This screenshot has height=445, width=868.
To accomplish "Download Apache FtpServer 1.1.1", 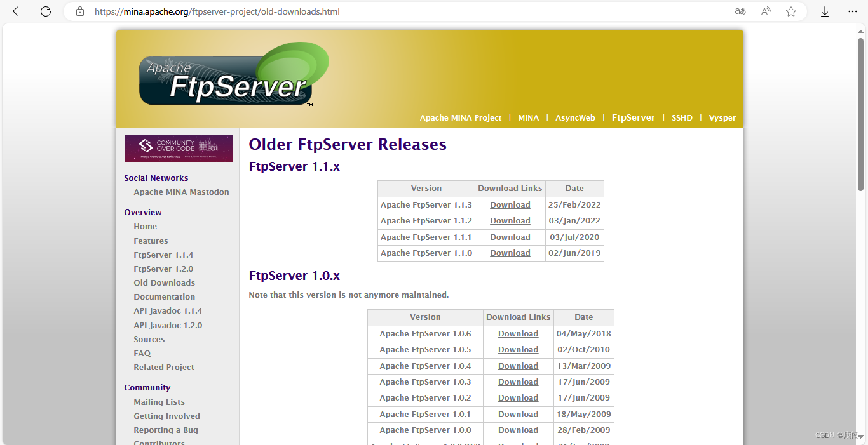I will (x=510, y=237).
